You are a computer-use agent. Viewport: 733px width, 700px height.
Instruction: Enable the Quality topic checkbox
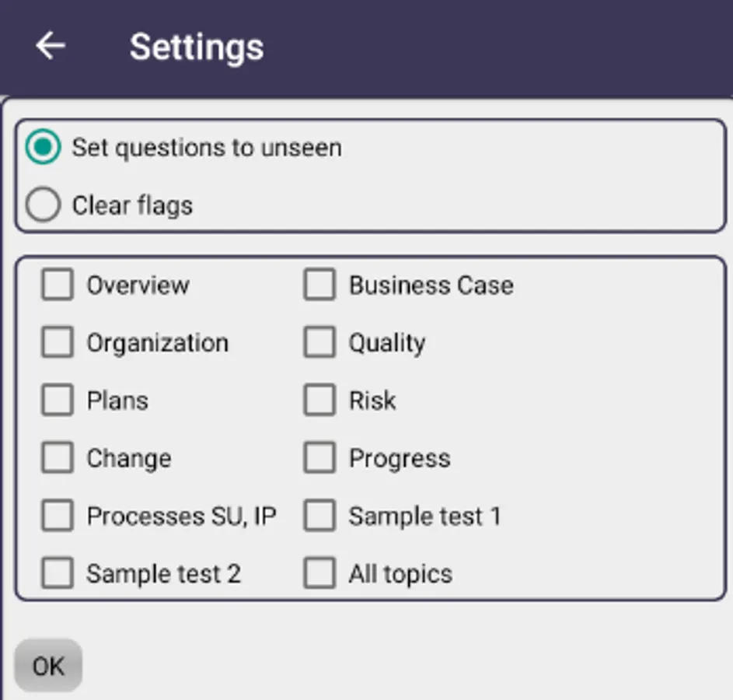click(319, 342)
